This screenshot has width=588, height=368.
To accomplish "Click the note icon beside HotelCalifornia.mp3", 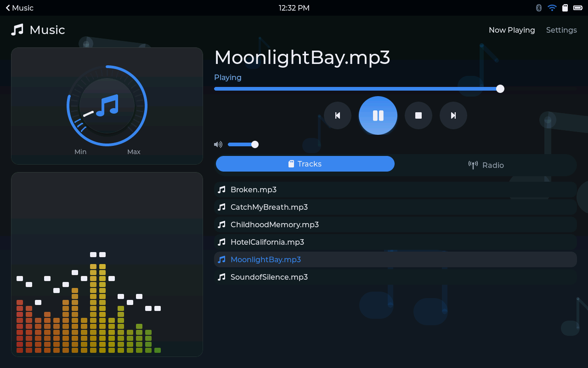I will pyautogui.click(x=221, y=242).
